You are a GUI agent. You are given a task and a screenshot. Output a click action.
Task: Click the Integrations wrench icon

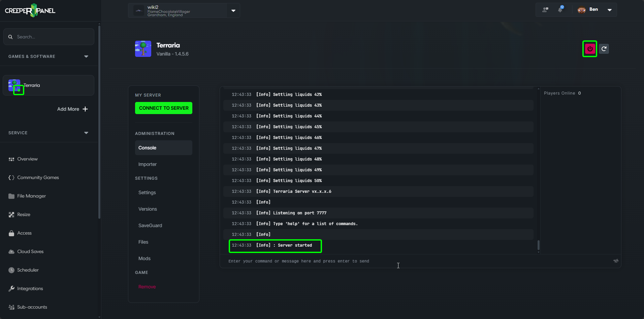coord(11,289)
